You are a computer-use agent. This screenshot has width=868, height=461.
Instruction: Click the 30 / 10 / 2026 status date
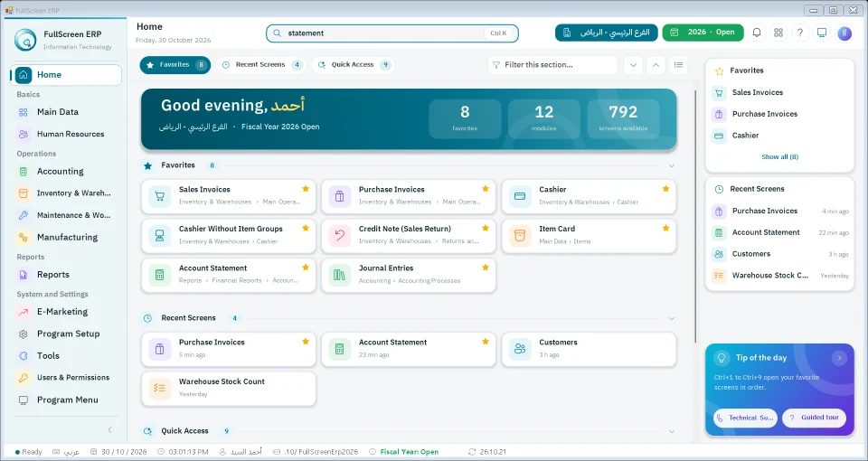124,452
